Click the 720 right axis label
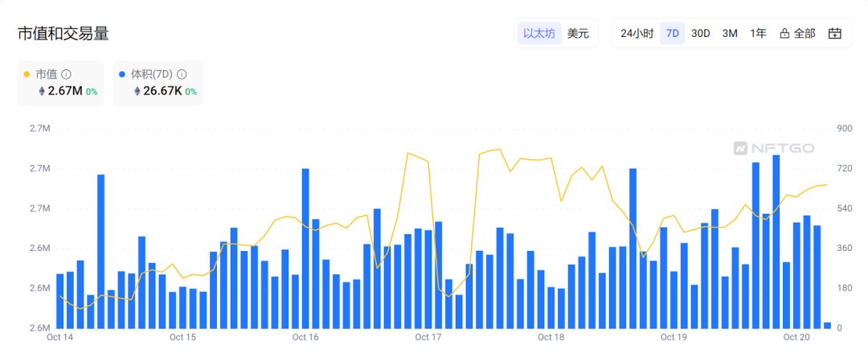Screen dimensions: 868x358 click(844, 168)
